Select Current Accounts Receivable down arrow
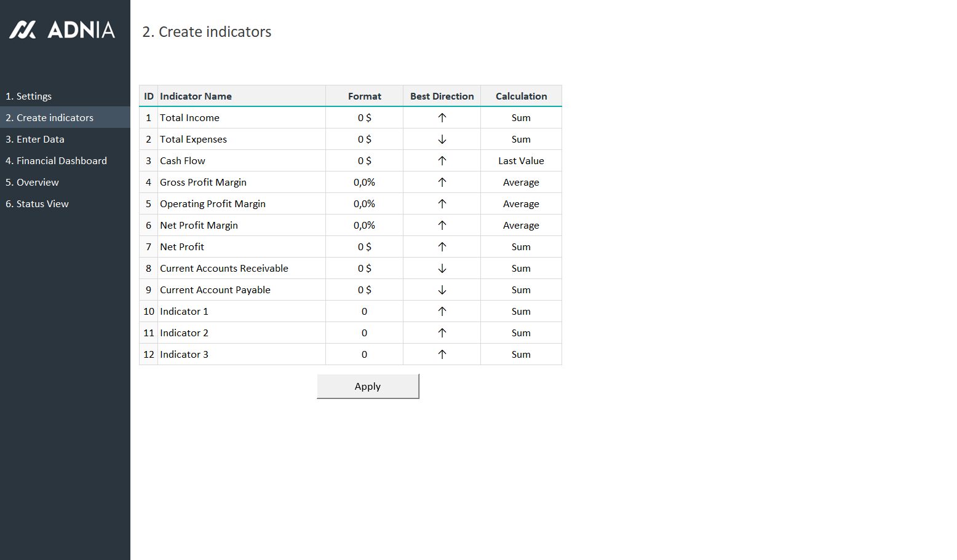The height and width of the screenshot is (560, 957). [x=442, y=269]
